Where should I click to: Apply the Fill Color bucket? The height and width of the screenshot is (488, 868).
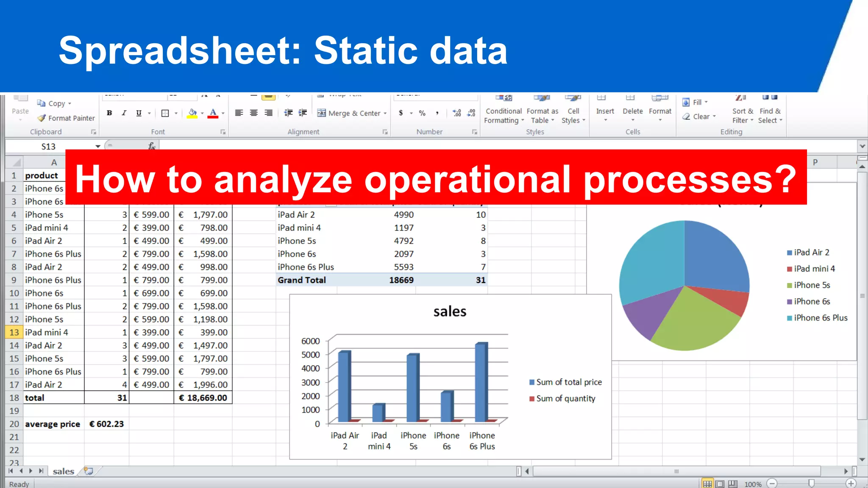click(x=192, y=113)
